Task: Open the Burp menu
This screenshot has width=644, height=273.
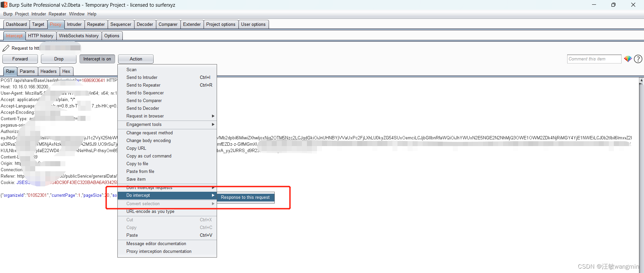Action: (8, 14)
